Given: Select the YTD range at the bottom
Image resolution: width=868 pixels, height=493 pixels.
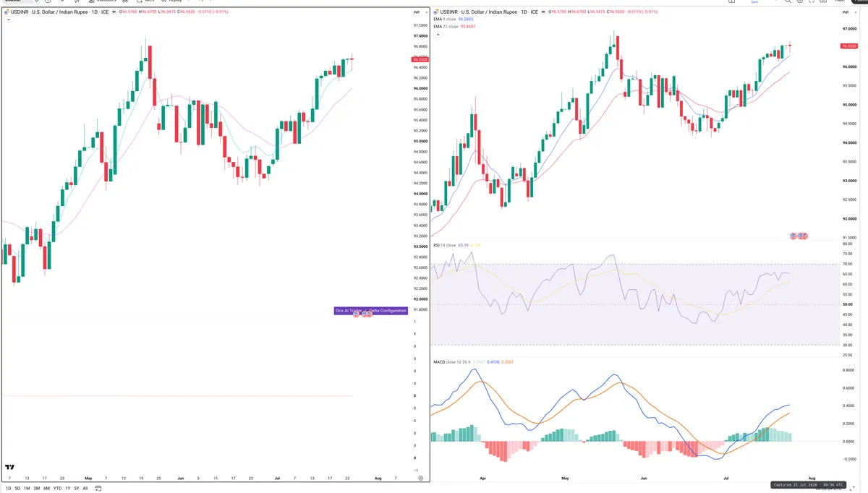Looking at the screenshot, I should (x=57, y=489).
